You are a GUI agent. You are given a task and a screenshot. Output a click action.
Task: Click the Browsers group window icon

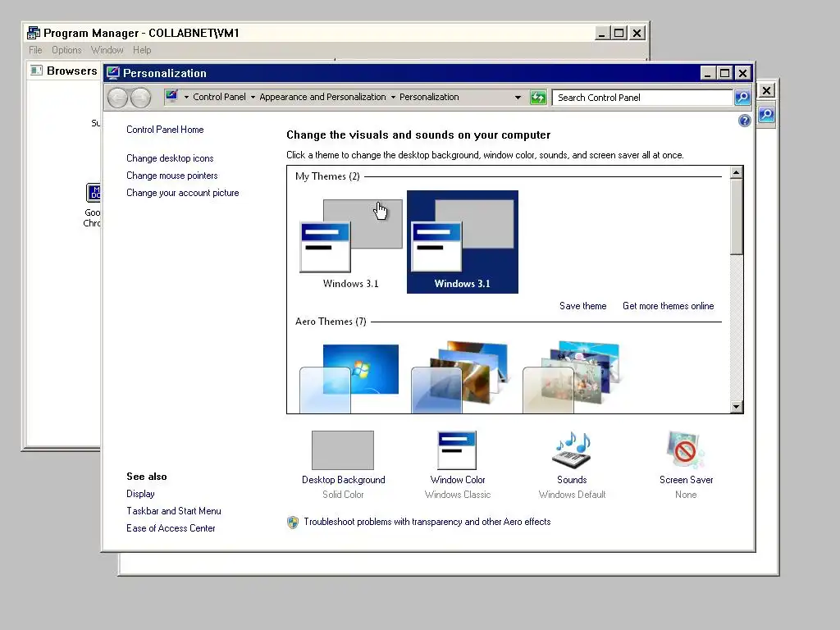point(36,71)
